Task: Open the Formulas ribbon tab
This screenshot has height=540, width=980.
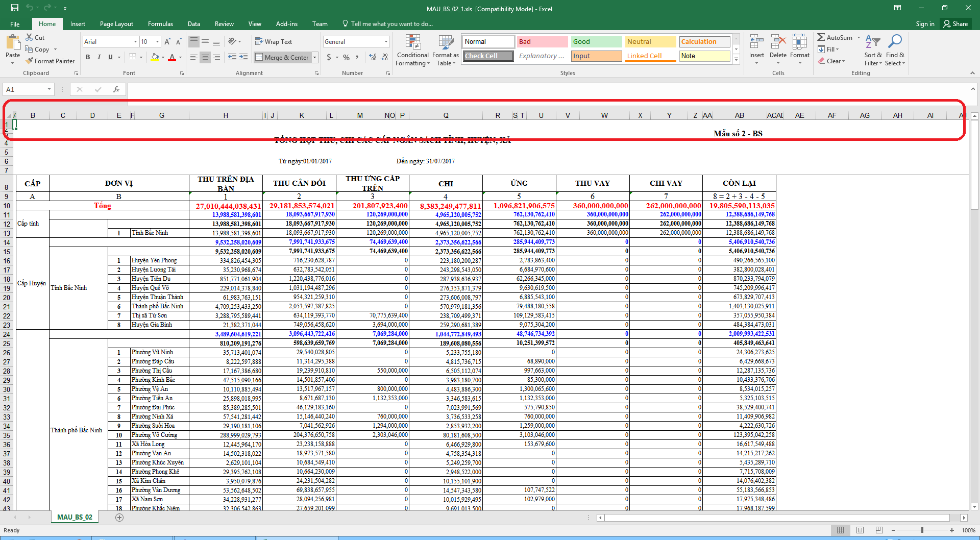Action: [160, 24]
